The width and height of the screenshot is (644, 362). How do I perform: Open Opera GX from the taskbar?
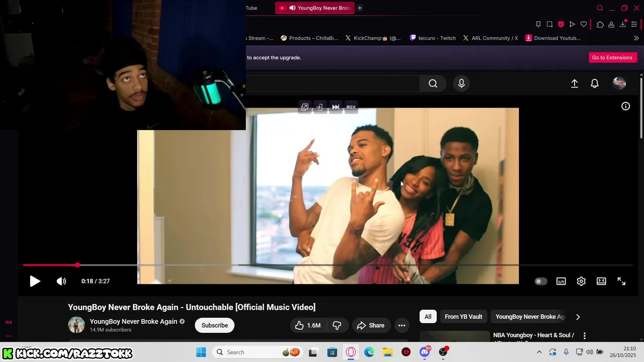pyautogui.click(x=351, y=352)
